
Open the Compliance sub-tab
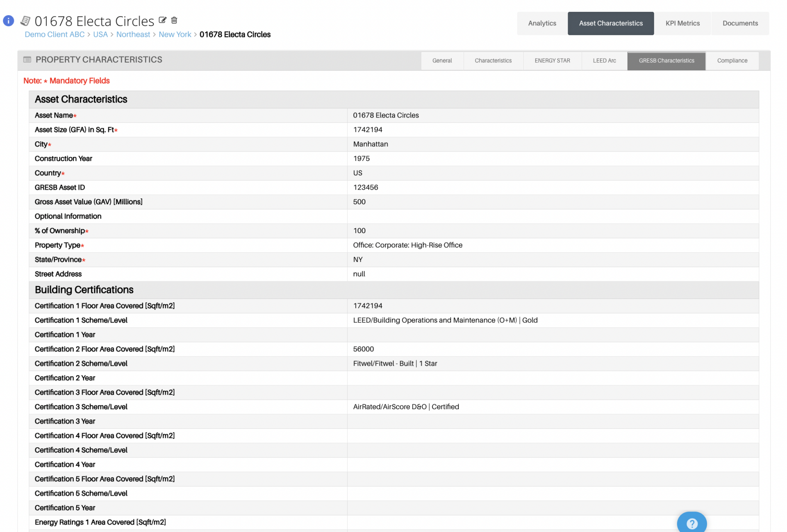pos(732,61)
